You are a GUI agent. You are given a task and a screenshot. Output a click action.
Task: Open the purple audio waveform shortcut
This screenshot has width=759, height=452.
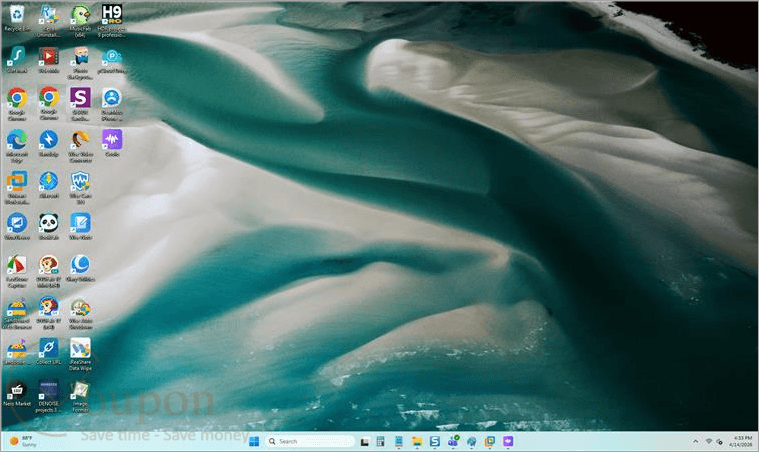pos(112,143)
